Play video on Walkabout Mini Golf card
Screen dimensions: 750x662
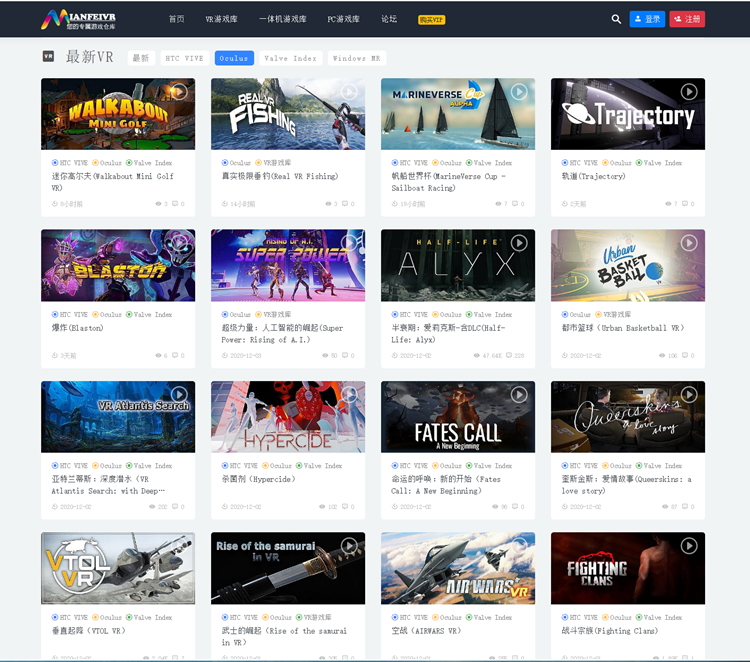coord(179,91)
